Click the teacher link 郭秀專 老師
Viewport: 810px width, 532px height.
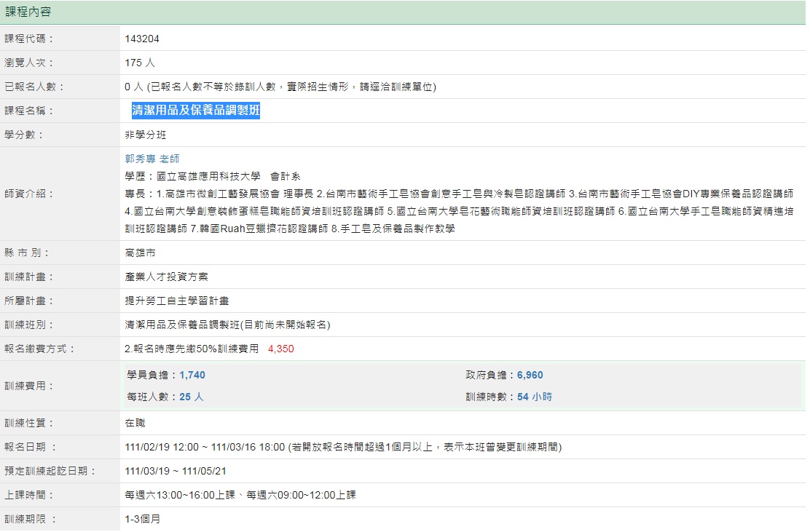tap(152, 159)
